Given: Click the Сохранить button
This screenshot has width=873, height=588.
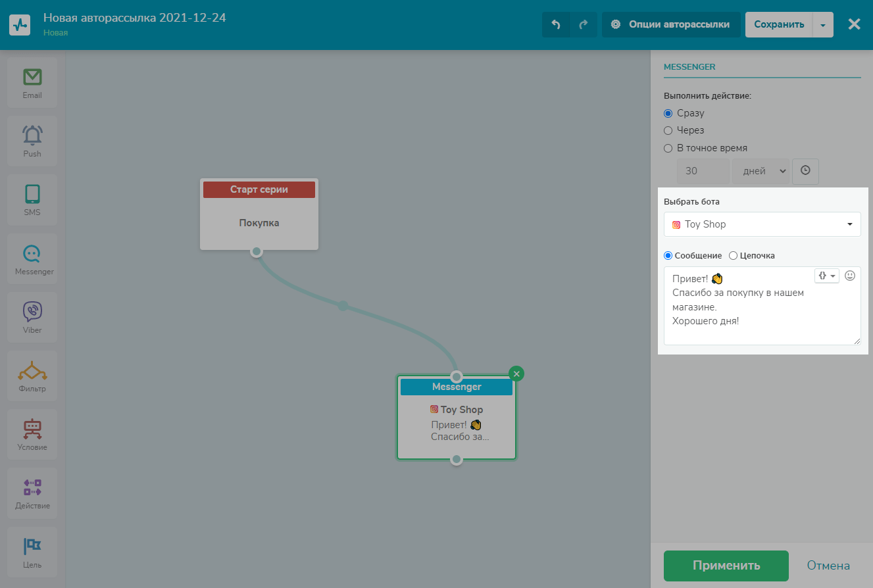Looking at the screenshot, I should tap(779, 24).
